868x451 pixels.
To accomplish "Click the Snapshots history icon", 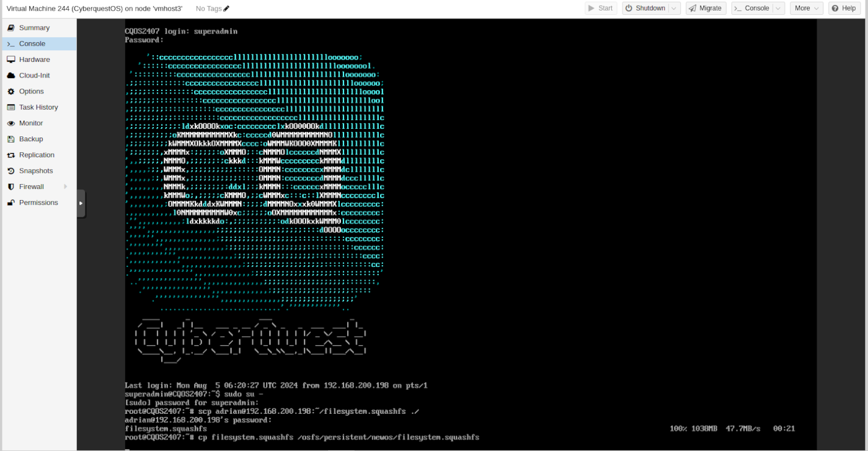I will pos(11,171).
